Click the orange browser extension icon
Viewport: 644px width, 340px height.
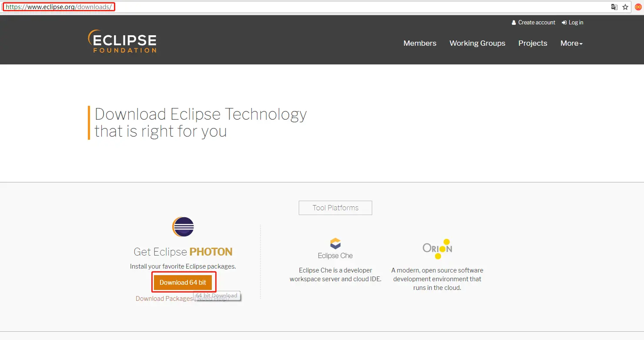(638, 7)
